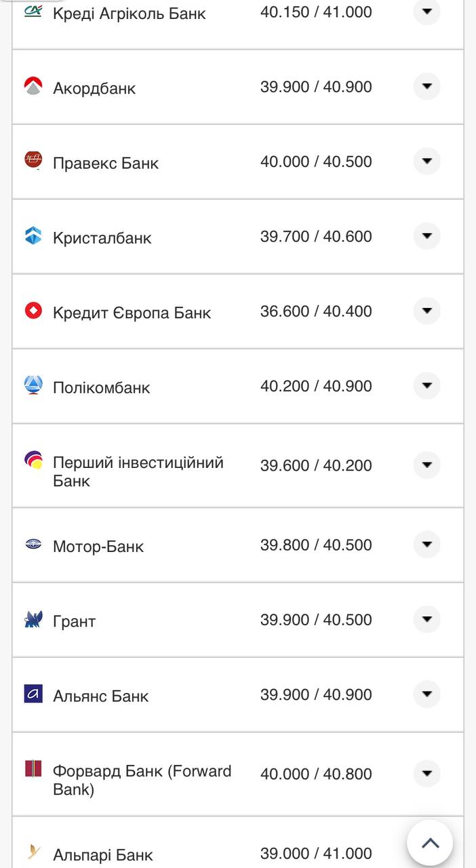The image size is (476, 868).
Task: Expand the Полікомбанк dropdown arrow
Action: coord(427,386)
